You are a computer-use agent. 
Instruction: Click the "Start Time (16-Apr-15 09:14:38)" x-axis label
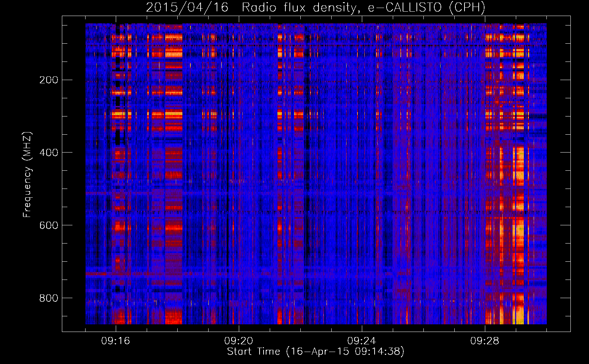[x=316, y=352]
